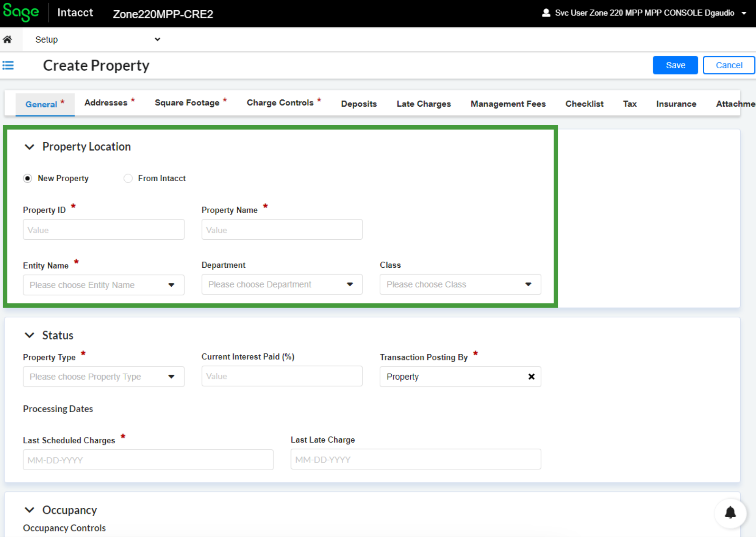Collapse the Occupancy section

point(29,510)
